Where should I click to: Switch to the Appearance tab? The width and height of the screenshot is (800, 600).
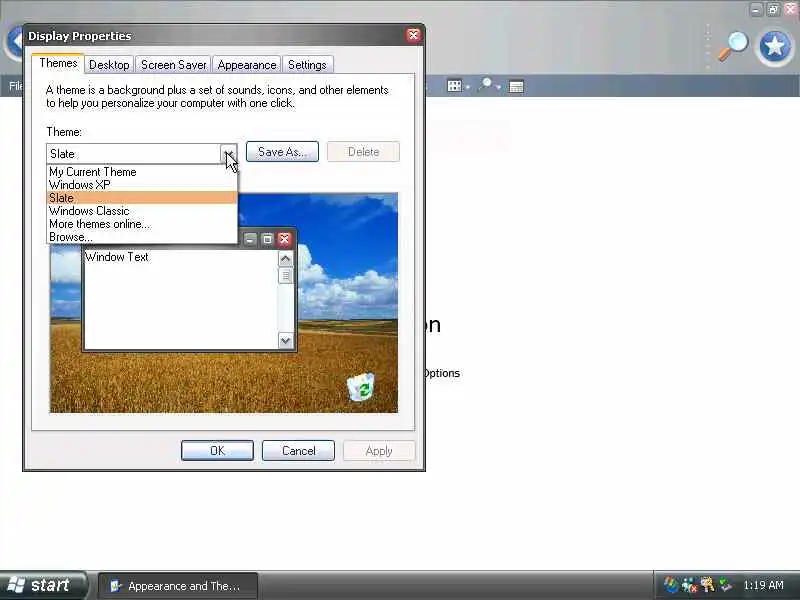[247, 65]
